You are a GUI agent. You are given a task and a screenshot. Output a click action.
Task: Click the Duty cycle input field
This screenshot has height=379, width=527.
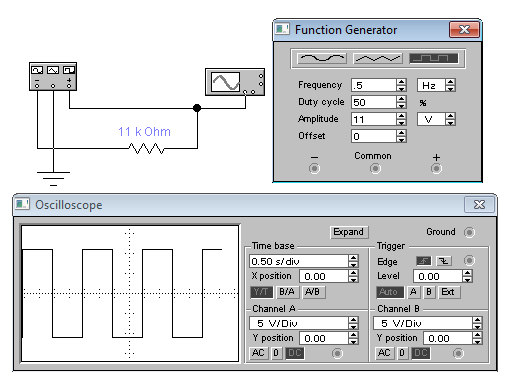374,102
